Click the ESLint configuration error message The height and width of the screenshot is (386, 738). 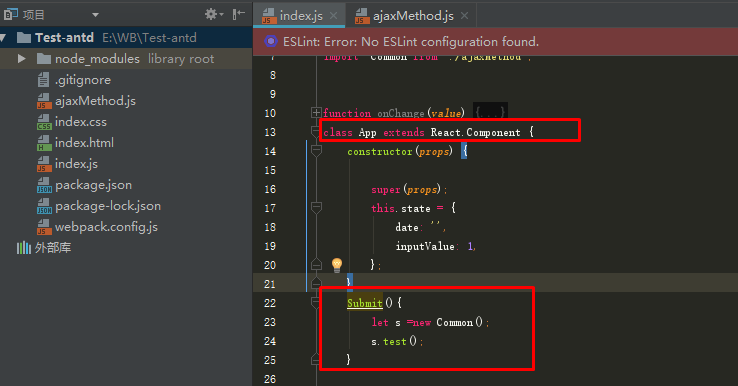tap(411, 42)
